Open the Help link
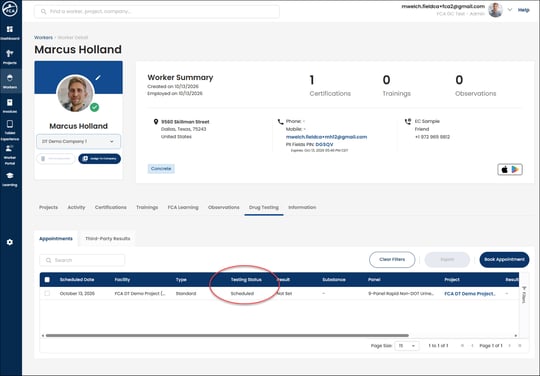 523,10
